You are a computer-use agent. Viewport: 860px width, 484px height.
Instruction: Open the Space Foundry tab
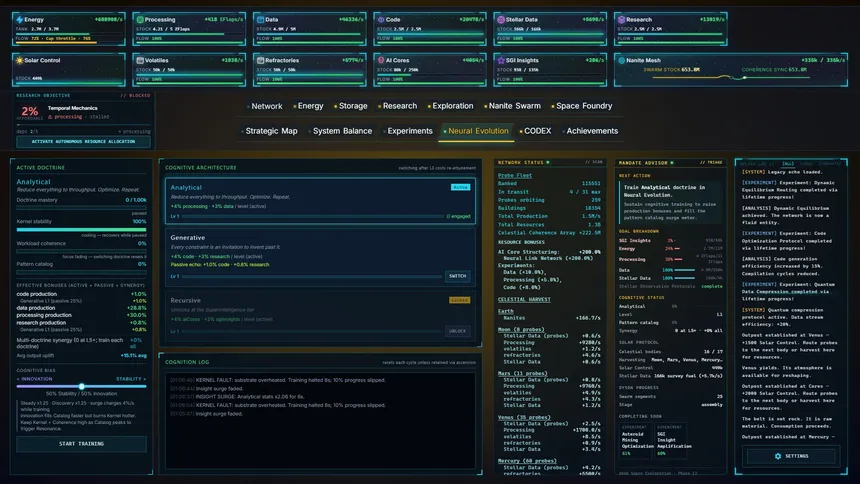582,106
